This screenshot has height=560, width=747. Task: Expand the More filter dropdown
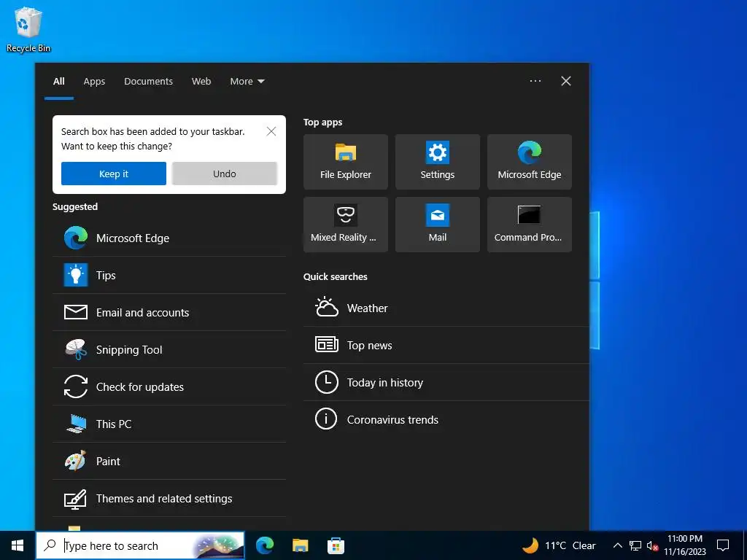pyautogui.click(x=247, y=82)
